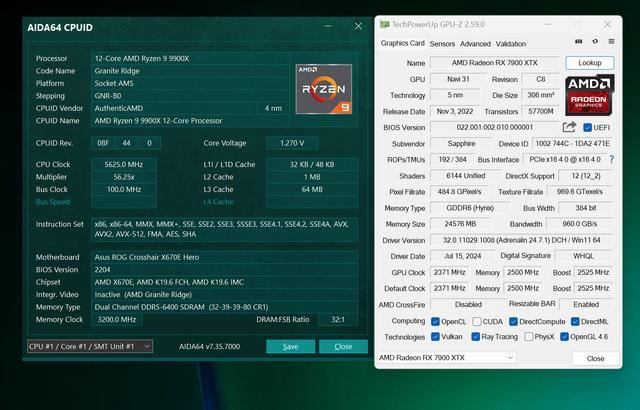Click the BIOS export share icon

click(x=570, y=127)
